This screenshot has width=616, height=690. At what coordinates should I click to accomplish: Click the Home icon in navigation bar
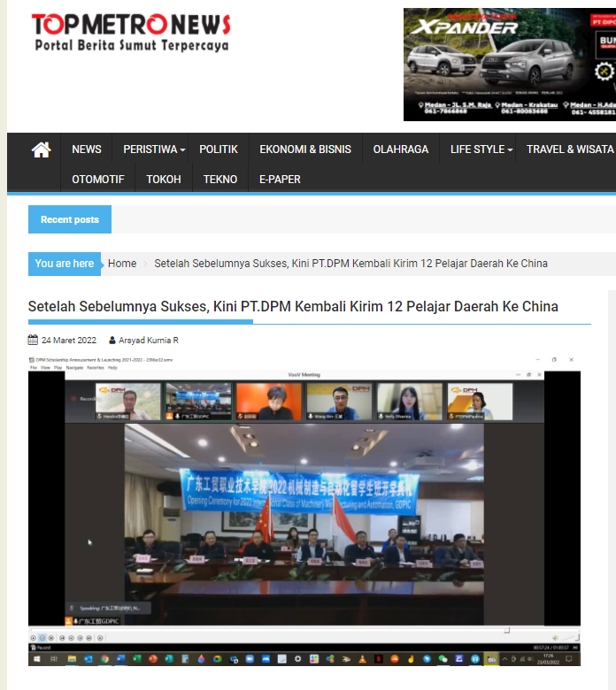click(41, 149)
